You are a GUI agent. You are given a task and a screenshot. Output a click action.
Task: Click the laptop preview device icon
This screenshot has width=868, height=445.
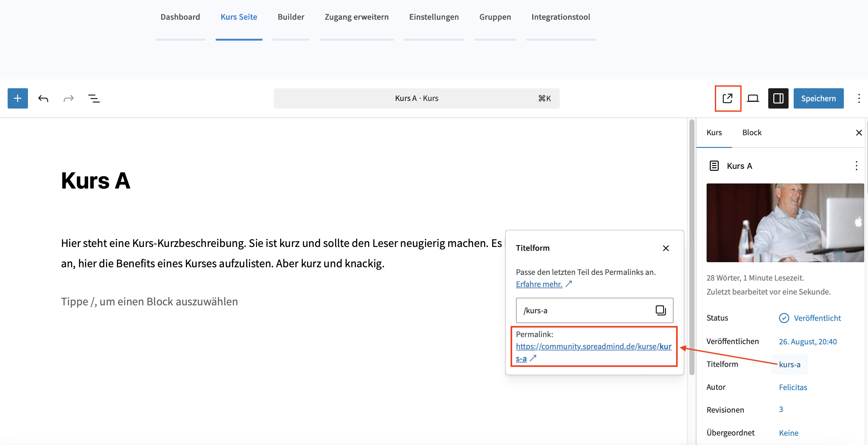[x=753, y=98]
